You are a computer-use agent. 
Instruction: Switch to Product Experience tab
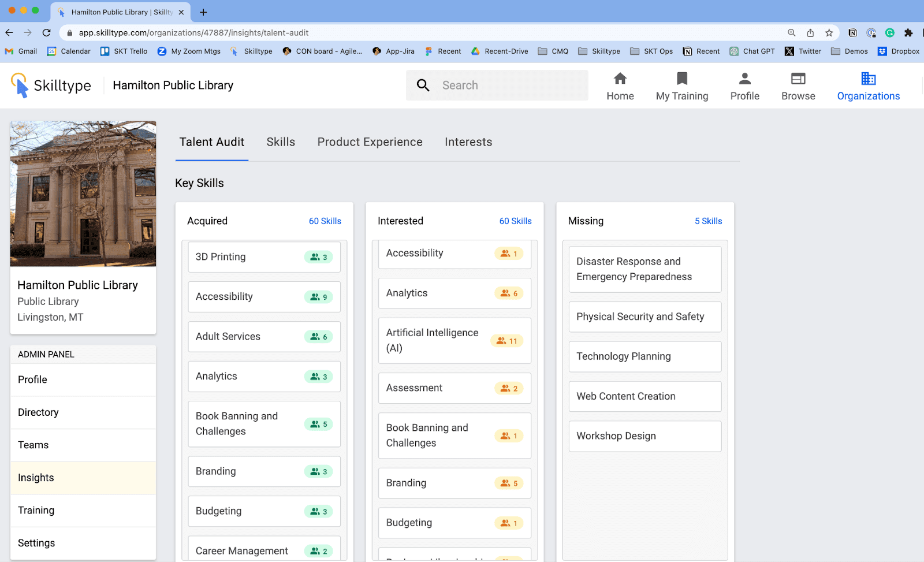pyautogui.click(x=370, y=142)
